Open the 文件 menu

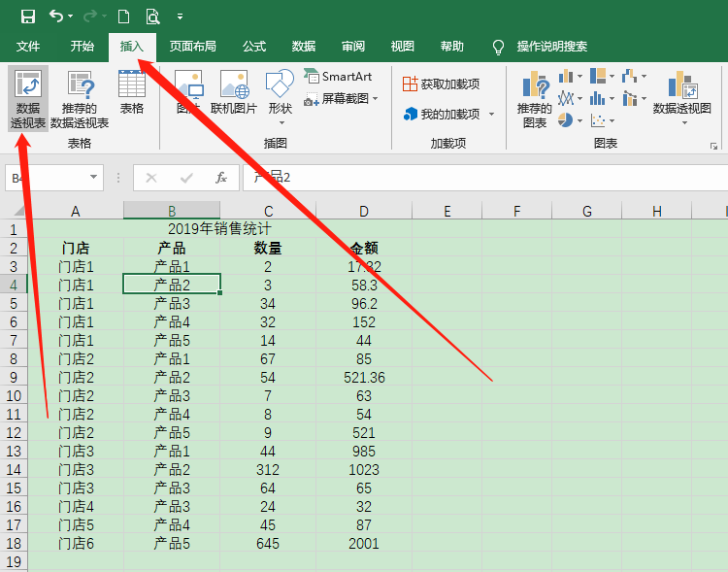click(x=28, y=46)
